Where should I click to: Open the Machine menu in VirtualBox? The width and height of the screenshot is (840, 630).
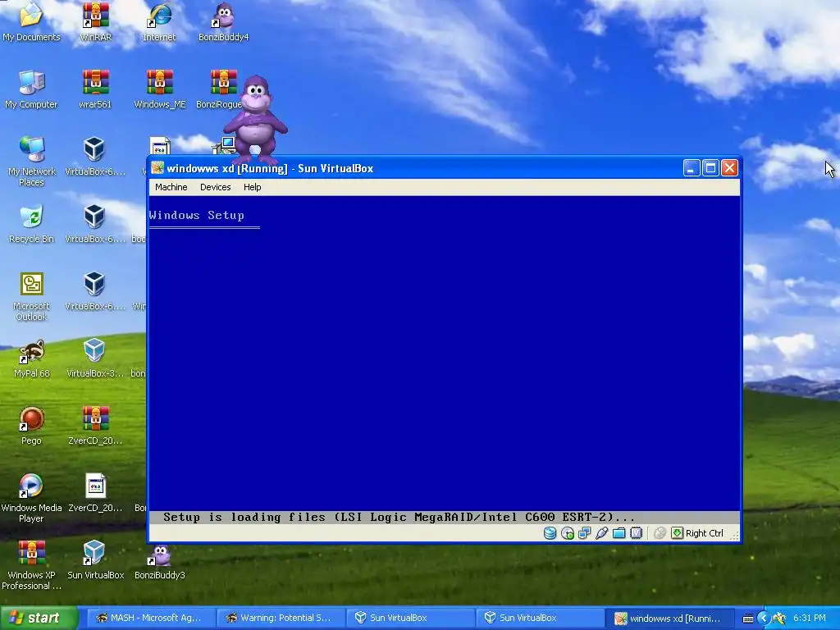pyautogui.click(x=171, y=187)
